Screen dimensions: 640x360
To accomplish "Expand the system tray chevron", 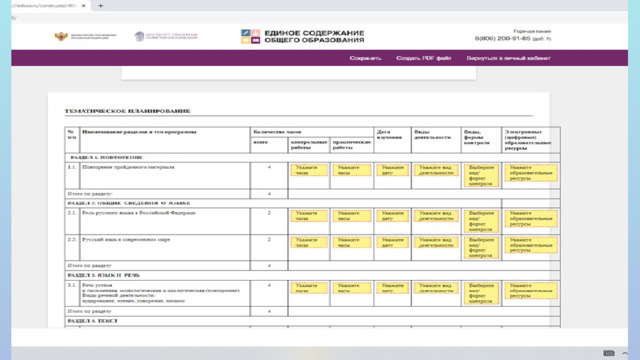I will point(625,353).
